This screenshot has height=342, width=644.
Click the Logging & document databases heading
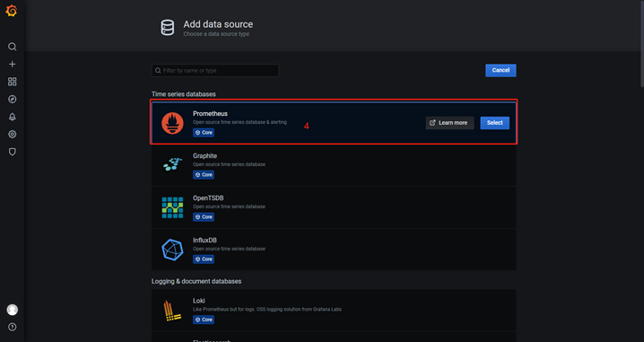(x=196, y=281)
